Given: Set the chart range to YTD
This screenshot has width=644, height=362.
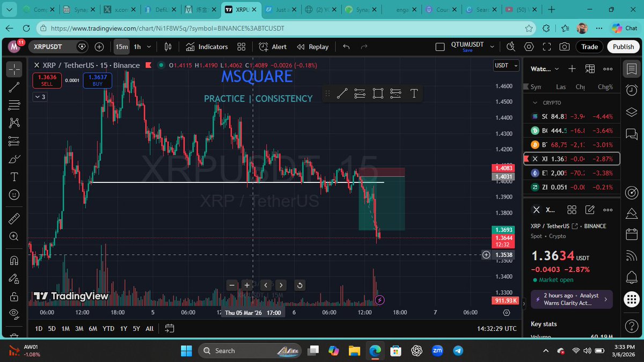Looking at the screenshot, I should (108, 328).
